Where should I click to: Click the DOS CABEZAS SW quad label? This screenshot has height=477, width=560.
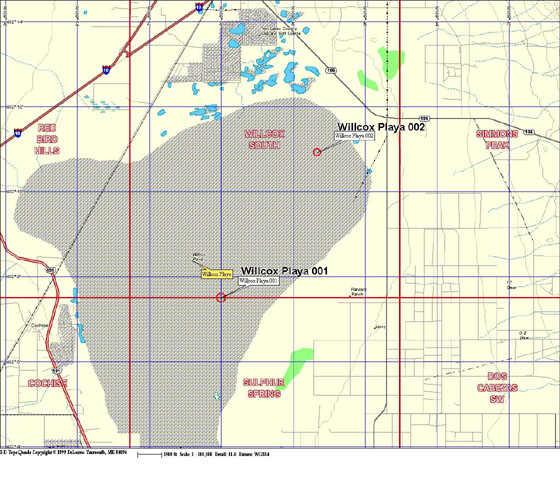[x=497, y=388]
